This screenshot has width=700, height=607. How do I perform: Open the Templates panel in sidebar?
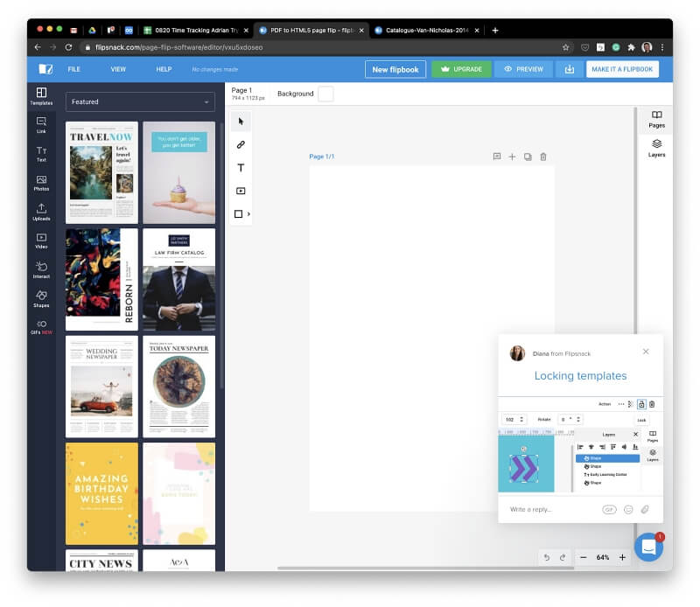pyautogui.click(x=41, y=96)
